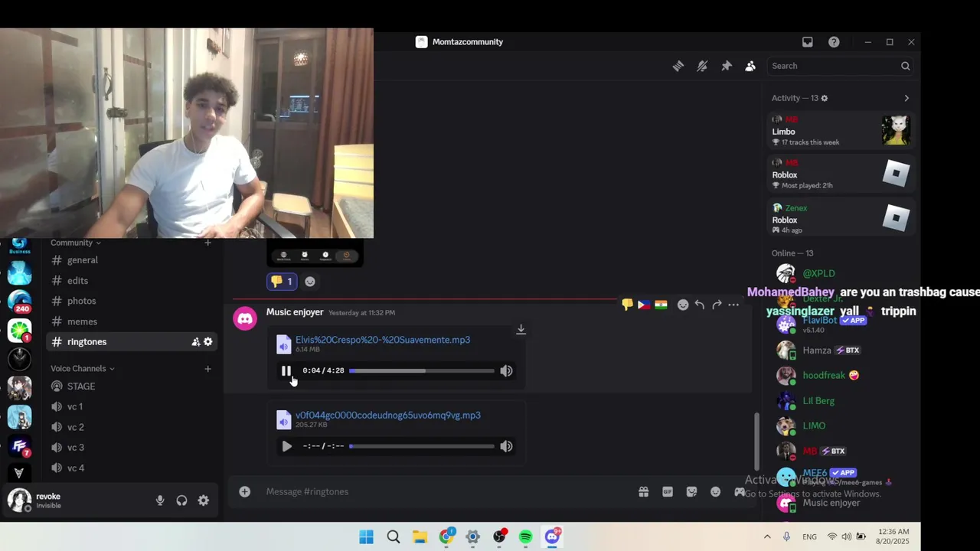Open the v0f044gc0000codeudnog65uvo6mq9vg.mp3 link
Image resolution: width=980 pixels, height=551 pixels.
coord(388,416)
